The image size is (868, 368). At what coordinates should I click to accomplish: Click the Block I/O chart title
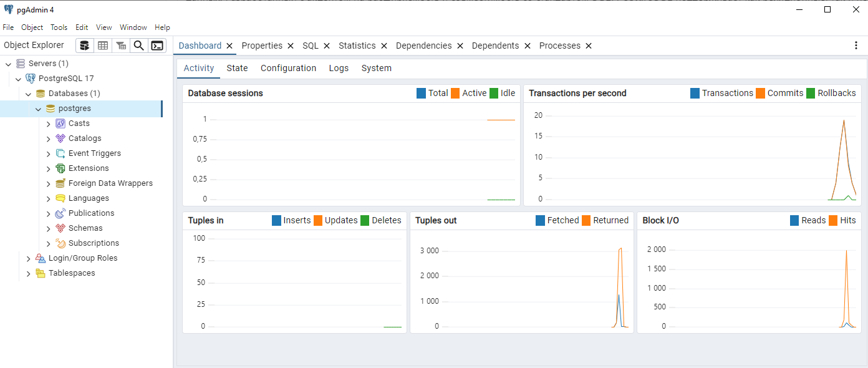pyautogui.click(x=661, y=220)
